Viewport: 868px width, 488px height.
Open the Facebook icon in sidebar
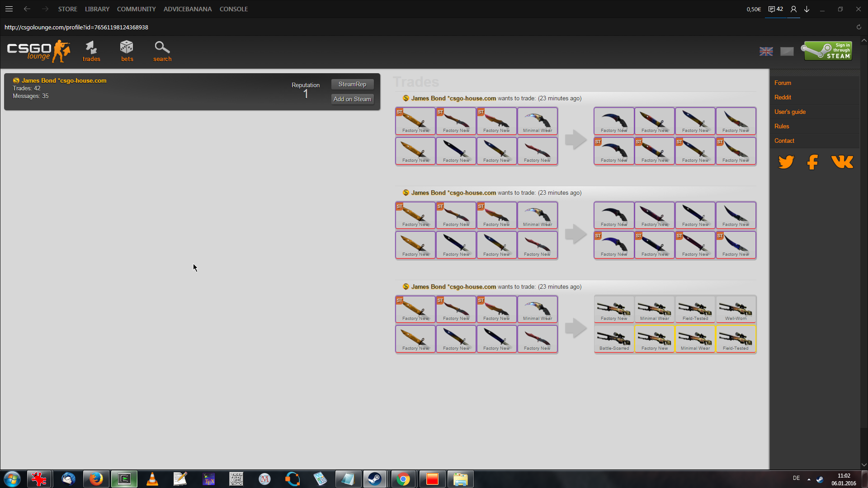812,162
